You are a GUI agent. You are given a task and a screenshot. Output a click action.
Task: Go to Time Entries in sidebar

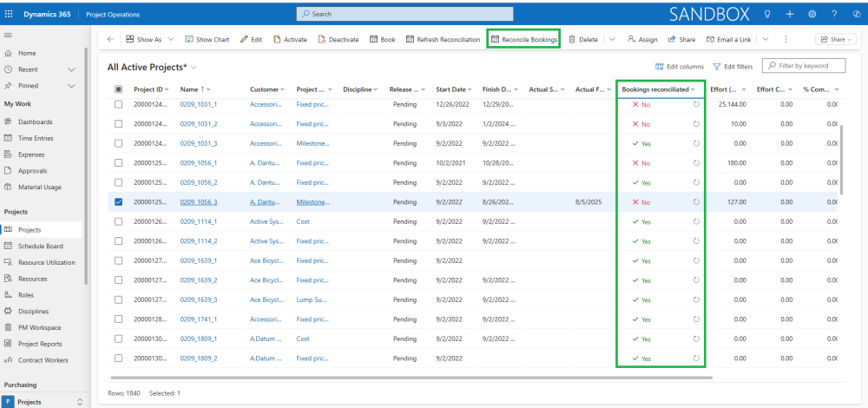click(x=36, y=138)
